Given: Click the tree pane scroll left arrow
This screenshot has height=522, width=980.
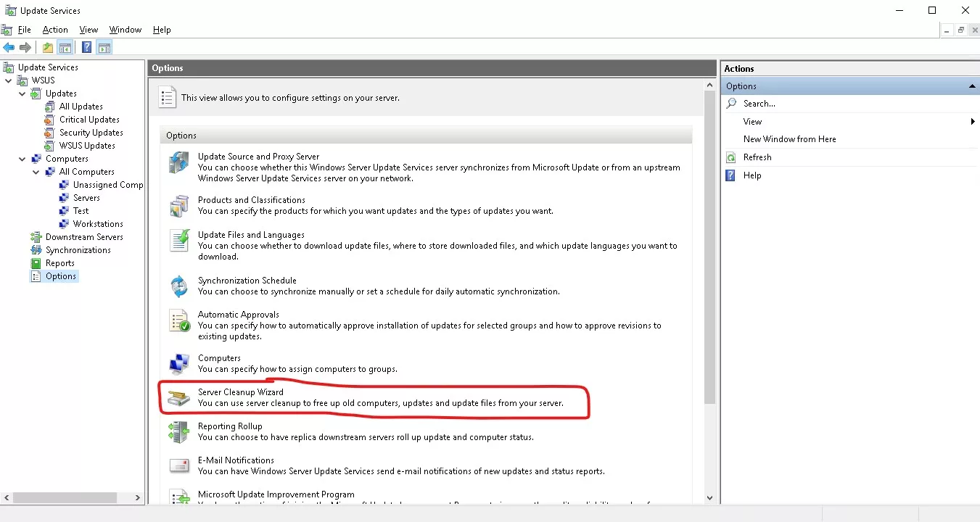Looking at the screenshot, I should point(6,498).
